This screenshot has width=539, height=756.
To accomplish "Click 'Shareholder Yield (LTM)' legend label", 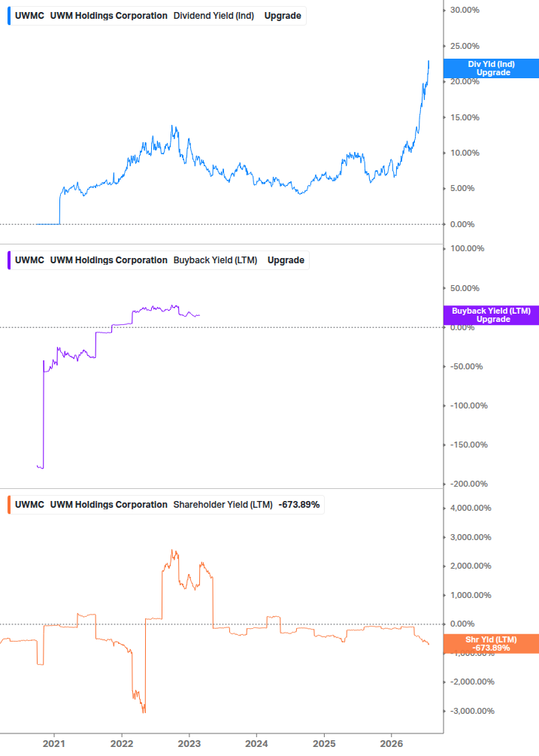I will pos(223,504).
